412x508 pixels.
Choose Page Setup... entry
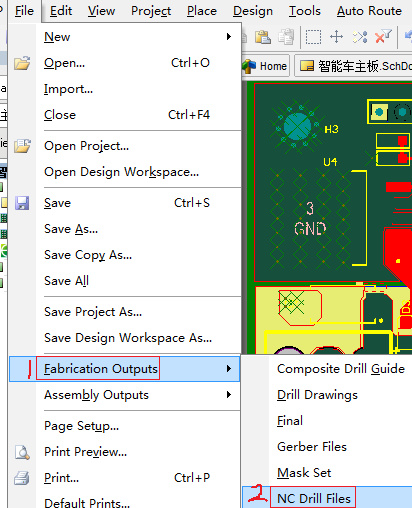(x=125, y=426)
